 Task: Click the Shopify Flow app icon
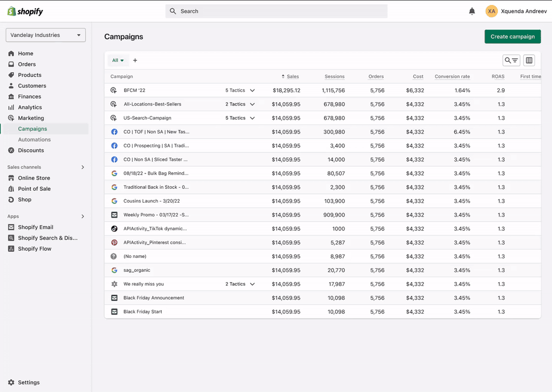pyautogui.click(x=11, y=248)
